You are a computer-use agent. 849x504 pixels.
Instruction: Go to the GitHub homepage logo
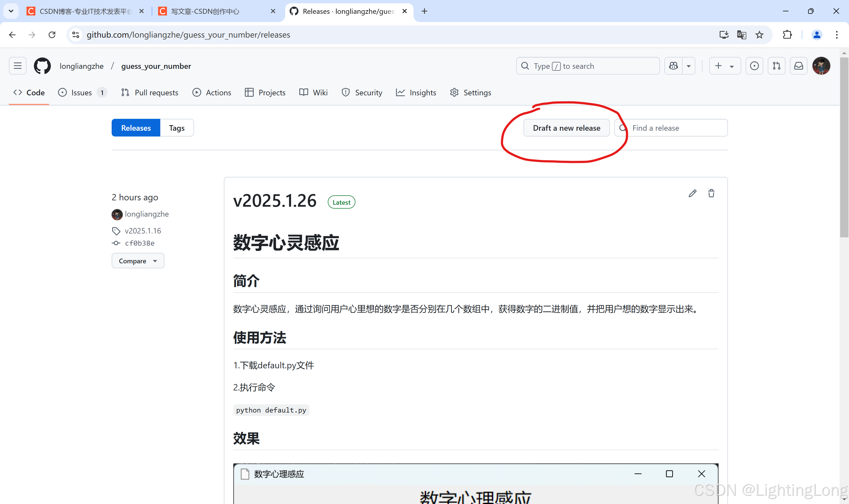[42, 66]
